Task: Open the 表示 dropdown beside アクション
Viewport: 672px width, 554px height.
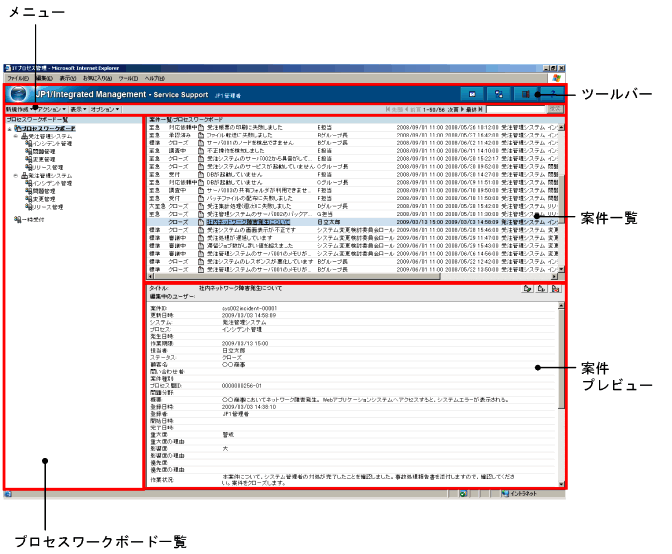Action: 78,109
